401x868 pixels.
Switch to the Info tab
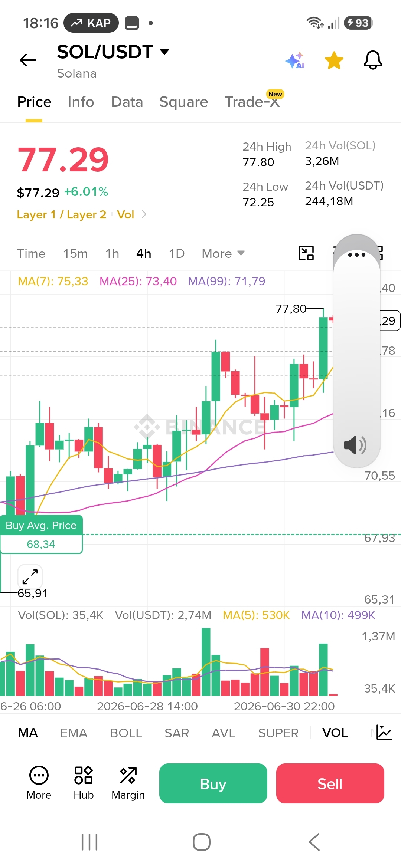[81, 102]
